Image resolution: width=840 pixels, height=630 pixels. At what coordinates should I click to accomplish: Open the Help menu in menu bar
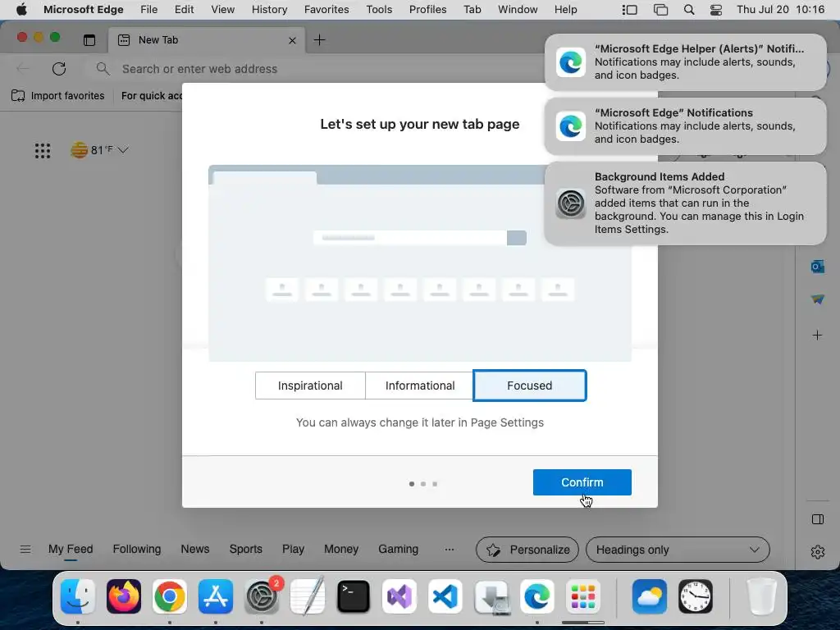565,10
